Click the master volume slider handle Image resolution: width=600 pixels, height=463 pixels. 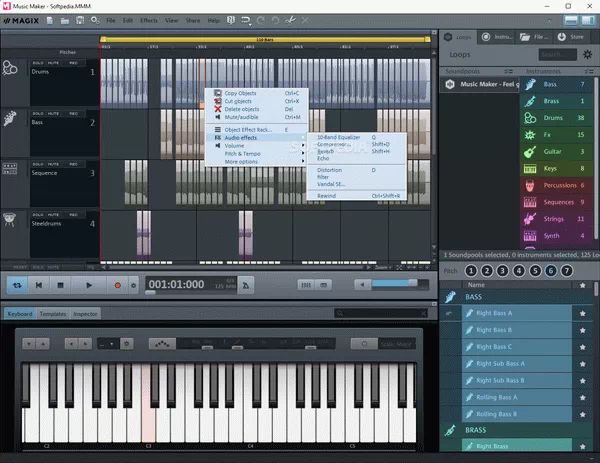point(412,283)
